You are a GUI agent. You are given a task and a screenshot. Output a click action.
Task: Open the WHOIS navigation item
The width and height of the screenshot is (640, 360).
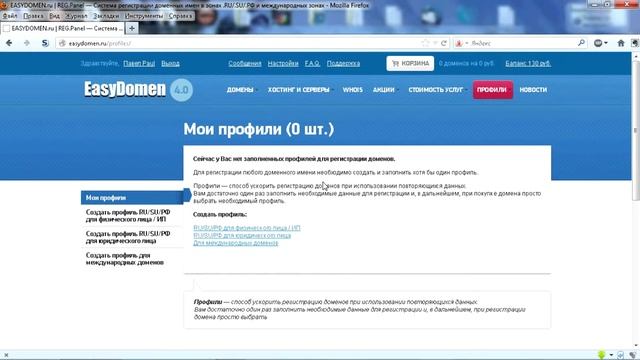pos(353,90)
